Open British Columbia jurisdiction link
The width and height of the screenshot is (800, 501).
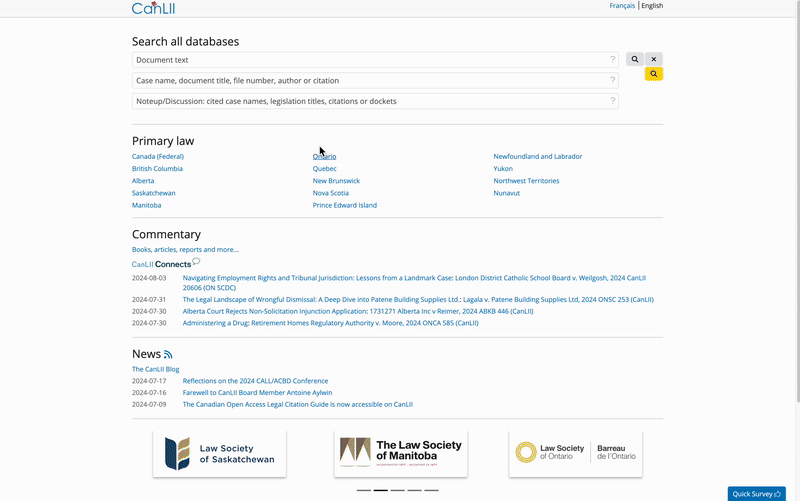point(157,169)
